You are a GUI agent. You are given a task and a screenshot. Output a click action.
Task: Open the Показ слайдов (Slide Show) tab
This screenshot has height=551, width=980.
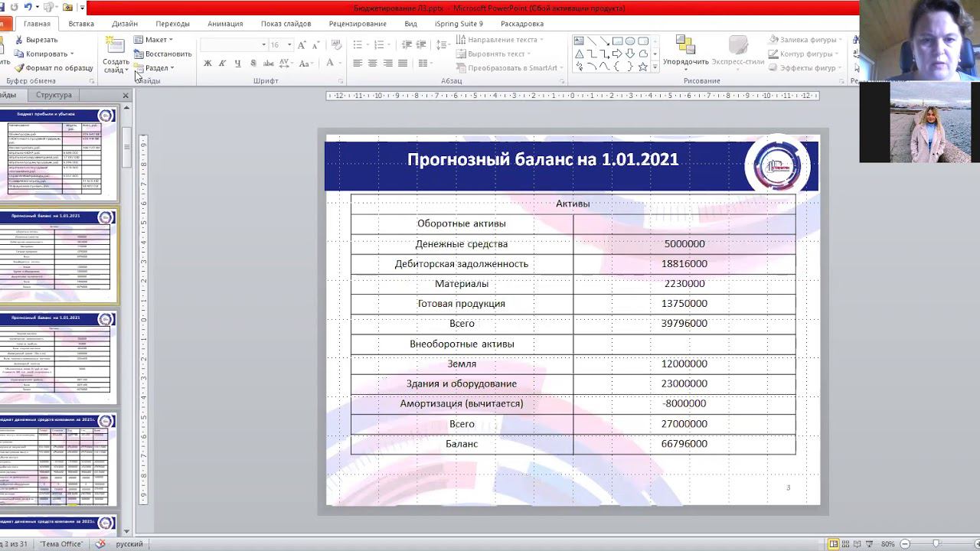[286, 24]
